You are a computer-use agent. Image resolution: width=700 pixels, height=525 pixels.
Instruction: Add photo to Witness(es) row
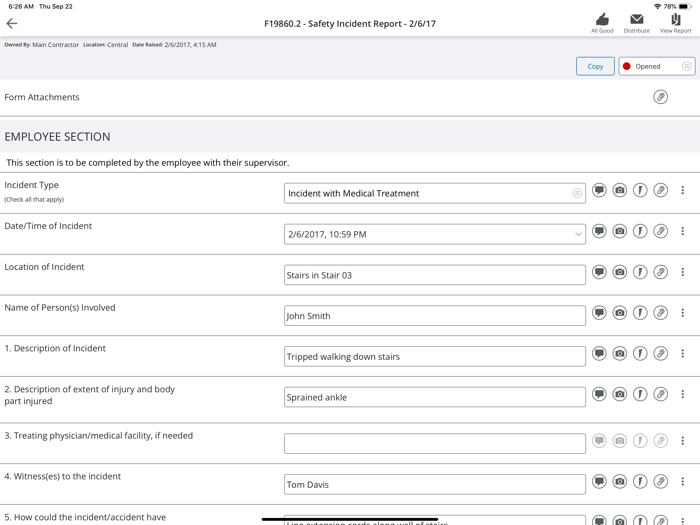click(620, 481)
